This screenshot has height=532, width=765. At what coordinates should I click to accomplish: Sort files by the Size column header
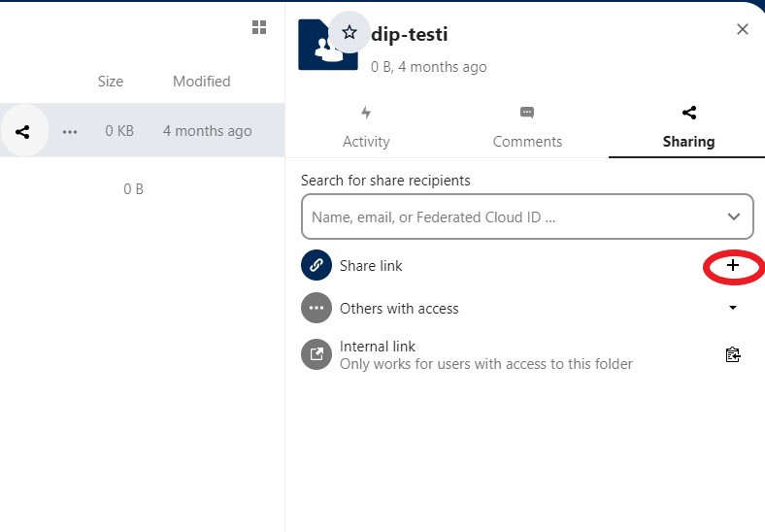[111, 82]
